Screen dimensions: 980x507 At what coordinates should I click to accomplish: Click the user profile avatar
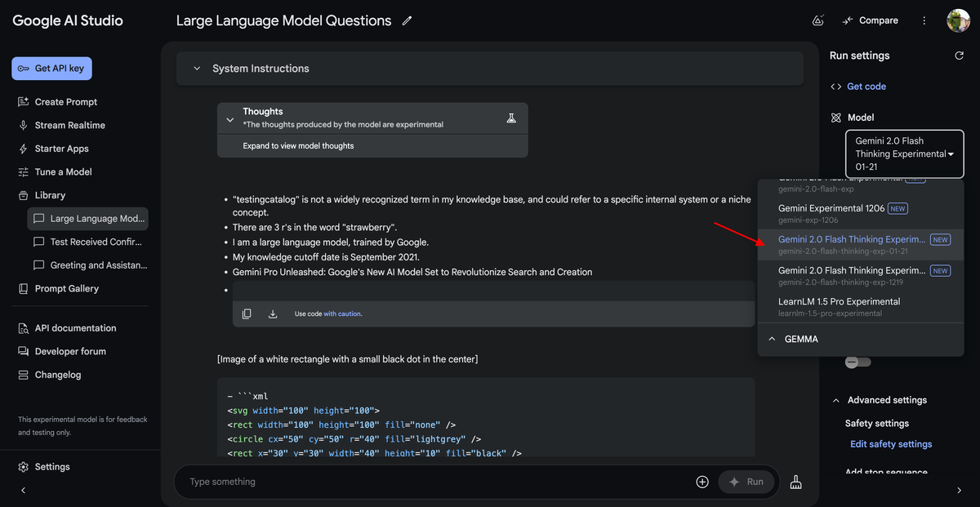pyautogui.click(x=958, y=20)
